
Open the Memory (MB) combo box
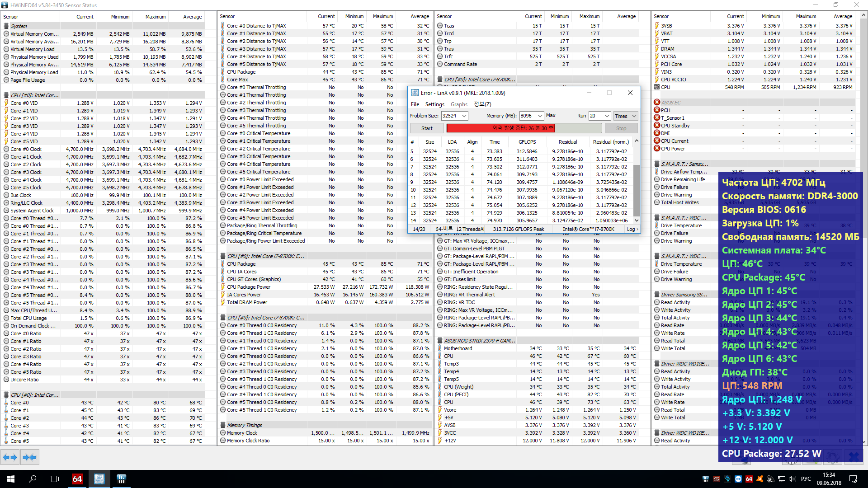pos(540,116)
